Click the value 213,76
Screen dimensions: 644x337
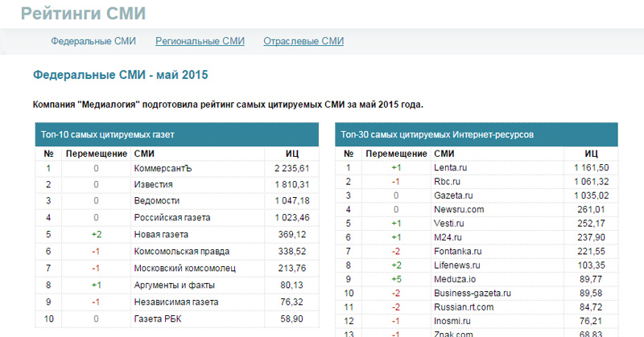[292, 269]
